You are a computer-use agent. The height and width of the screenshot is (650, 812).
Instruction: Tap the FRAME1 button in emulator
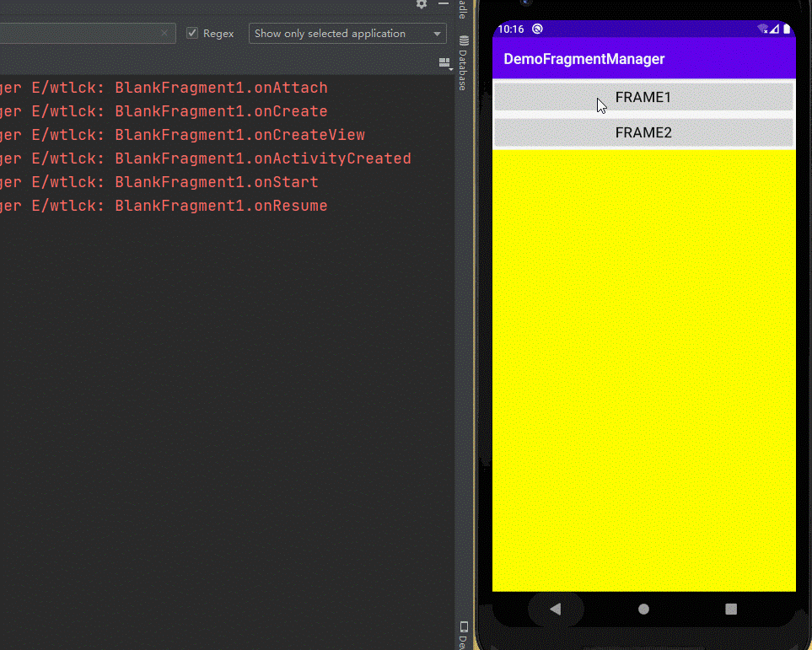tap(643, 97)
